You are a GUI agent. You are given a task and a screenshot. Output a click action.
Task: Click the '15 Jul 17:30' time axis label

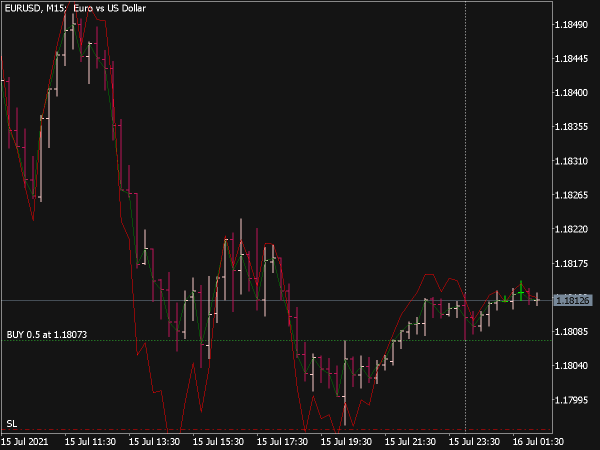pos(282,442)
